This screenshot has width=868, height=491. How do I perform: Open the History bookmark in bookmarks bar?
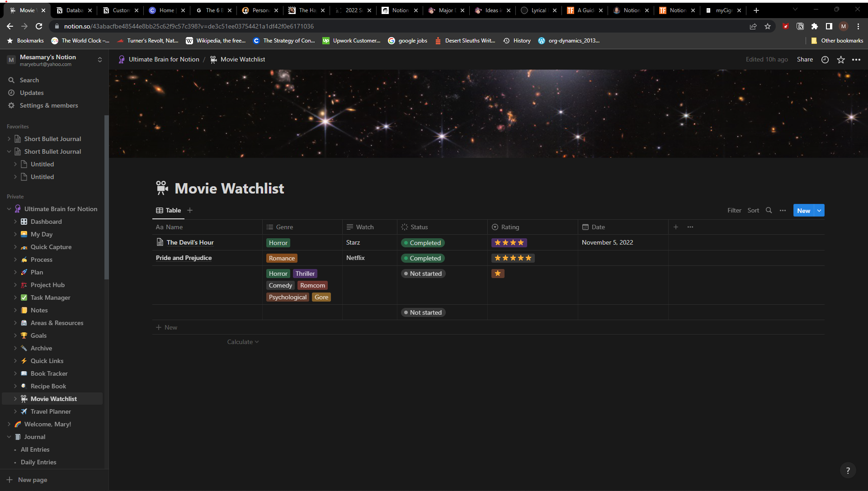click(x=517, y=41)
